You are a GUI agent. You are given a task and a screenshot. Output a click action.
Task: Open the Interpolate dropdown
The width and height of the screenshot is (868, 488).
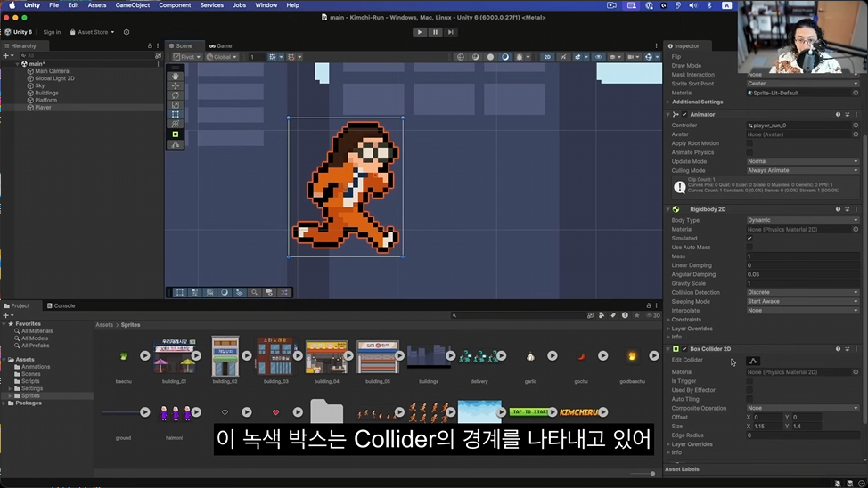[x=803, y=311]
